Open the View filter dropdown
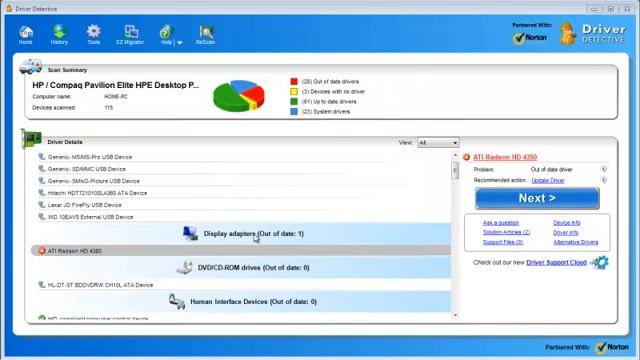This screenshot has width=640, height=360. [x=438, y=142]
